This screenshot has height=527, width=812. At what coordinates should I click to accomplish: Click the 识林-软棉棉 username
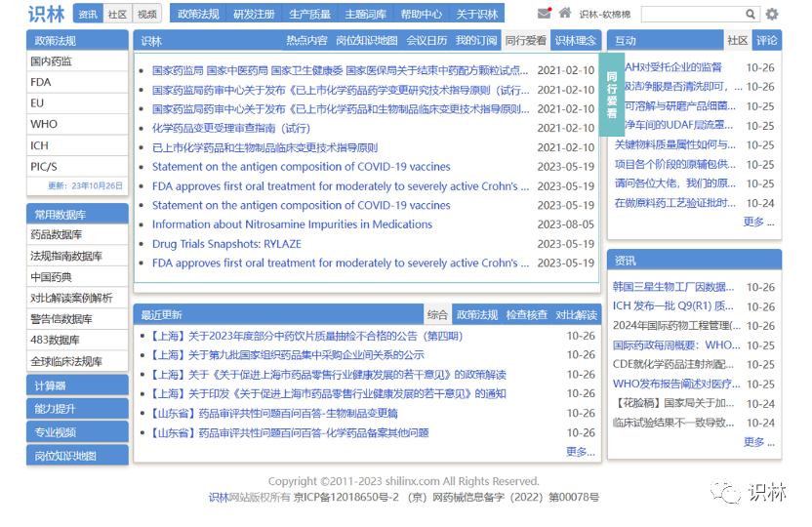coord(605,15)
